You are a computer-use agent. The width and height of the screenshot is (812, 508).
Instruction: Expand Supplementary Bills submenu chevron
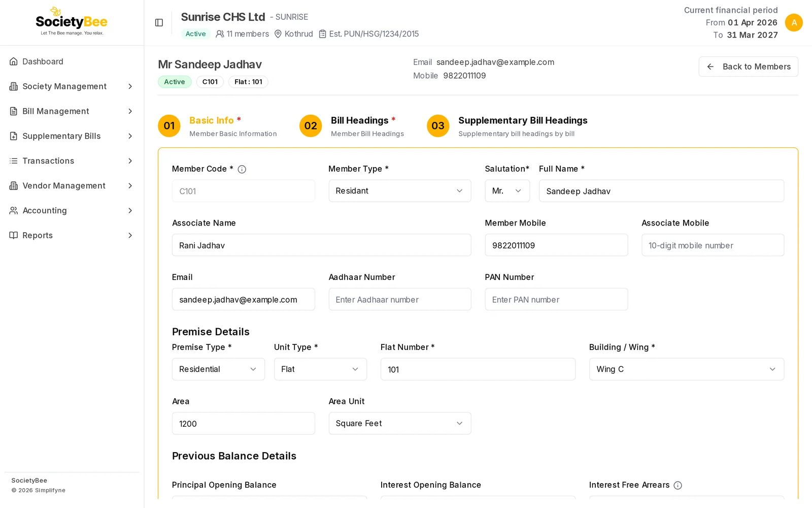130,136
